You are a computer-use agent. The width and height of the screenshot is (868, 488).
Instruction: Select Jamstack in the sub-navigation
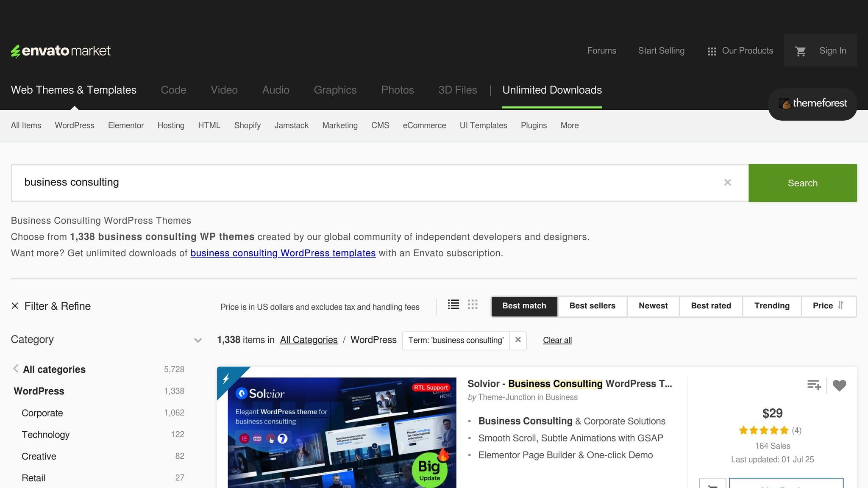point(291,125)
